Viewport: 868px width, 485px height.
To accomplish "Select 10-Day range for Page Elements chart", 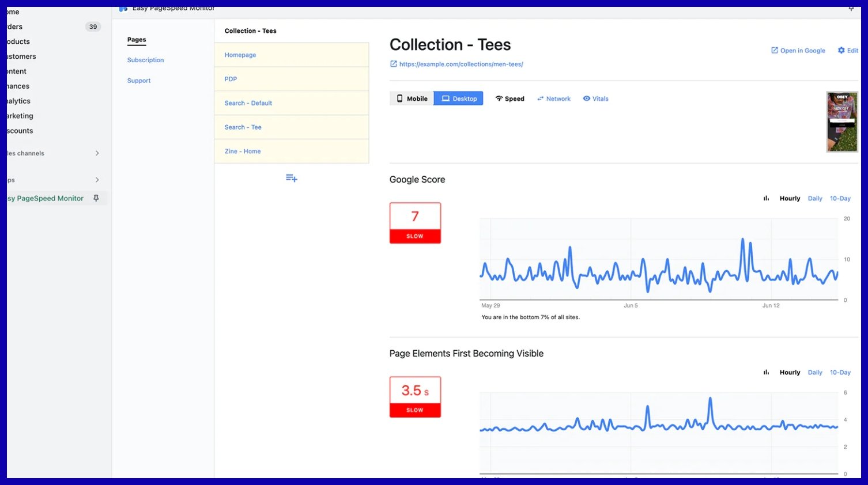I will [840, 373].
